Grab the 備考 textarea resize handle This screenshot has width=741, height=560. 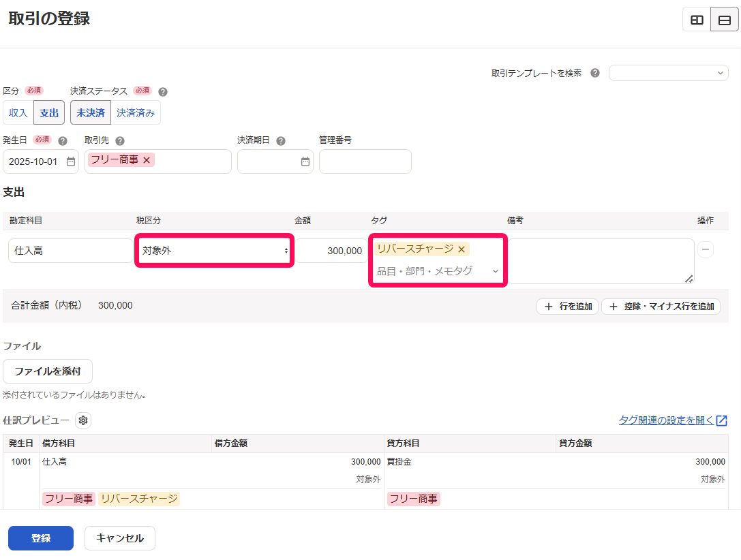(689, 279)
